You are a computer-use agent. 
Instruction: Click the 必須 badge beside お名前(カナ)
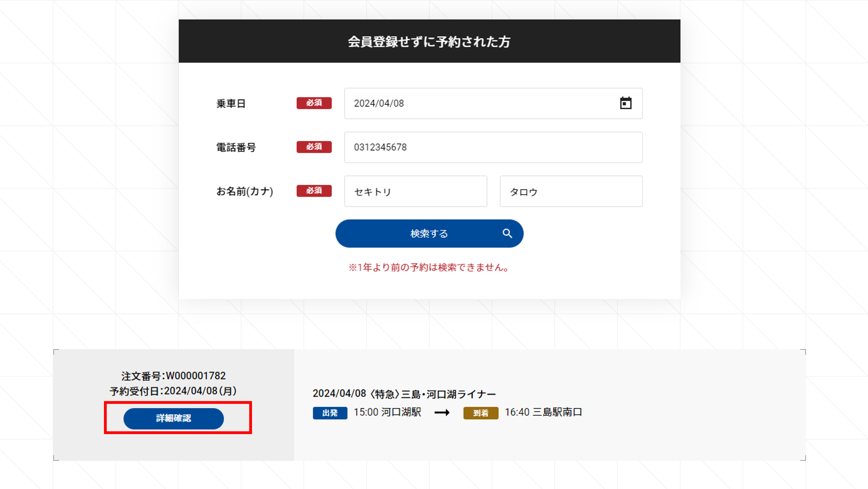pos(314,191)
